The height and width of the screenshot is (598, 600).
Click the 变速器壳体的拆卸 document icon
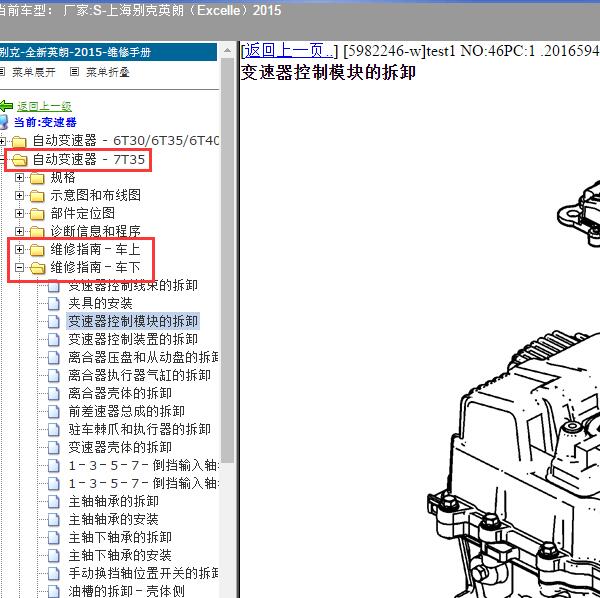click(54, 447)
